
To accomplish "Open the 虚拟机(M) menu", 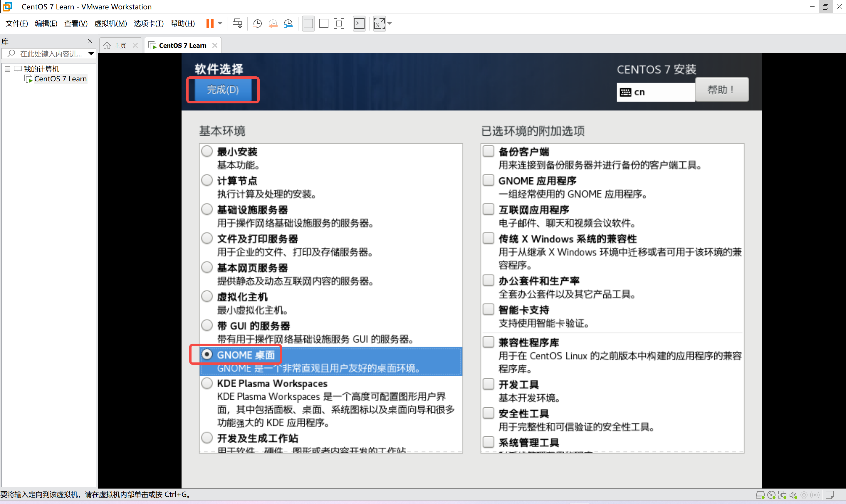I will pos(110,23).
